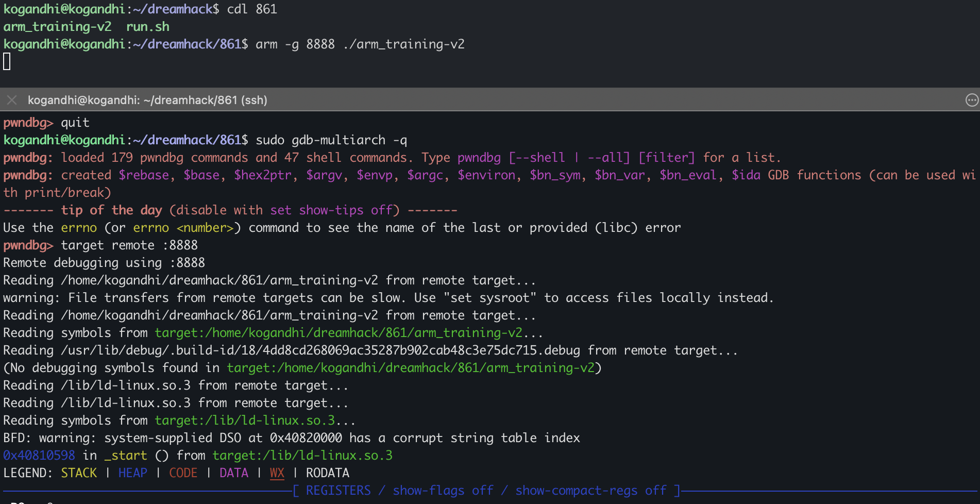Click the run.sh file name
Viewport: 980px width, 504px height.
pyautogui.click(x=147, y=27)
